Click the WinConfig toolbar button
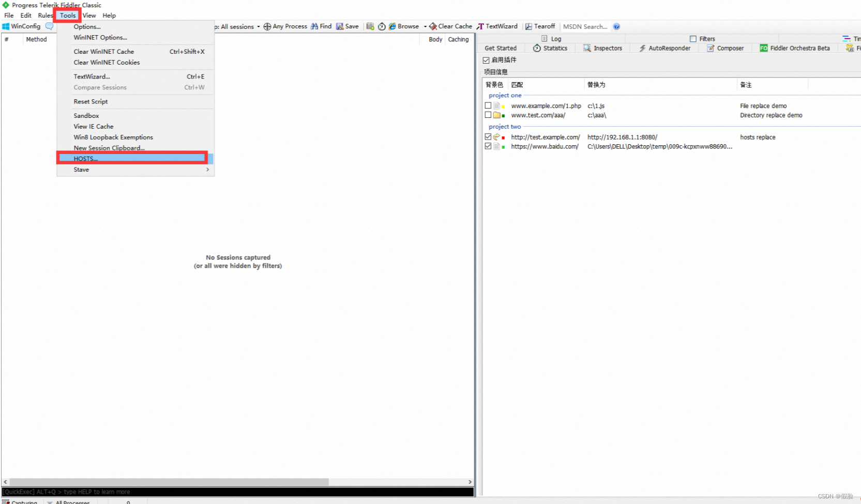Screen dimensions: 861x504 pos(21,26)
